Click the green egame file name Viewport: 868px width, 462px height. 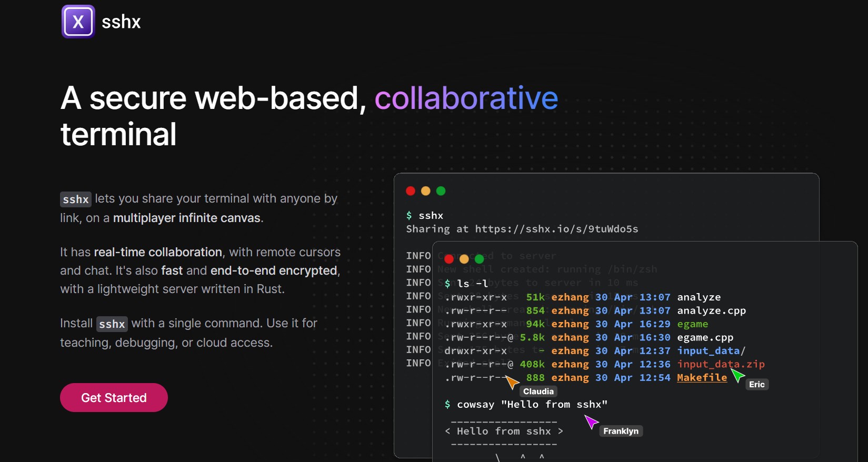point(693,324)
